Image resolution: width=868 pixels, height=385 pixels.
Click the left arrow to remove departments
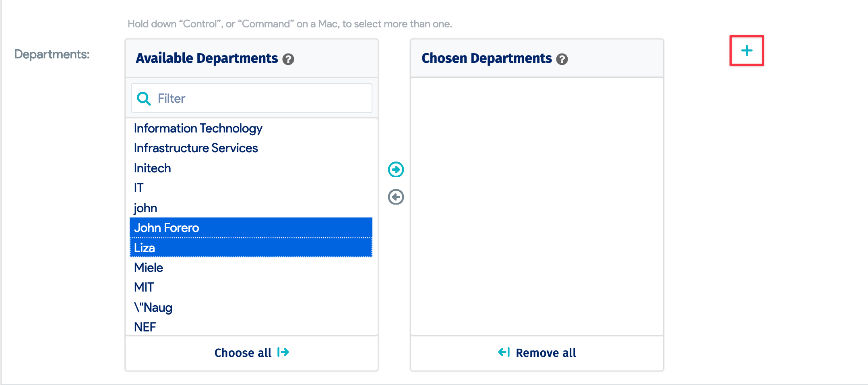tap(396, 197)
